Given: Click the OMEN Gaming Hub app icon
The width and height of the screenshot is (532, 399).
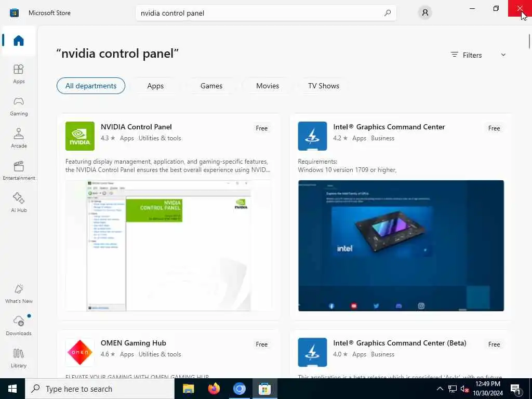Looking at the screenshot, I should [x=79, y=352].
